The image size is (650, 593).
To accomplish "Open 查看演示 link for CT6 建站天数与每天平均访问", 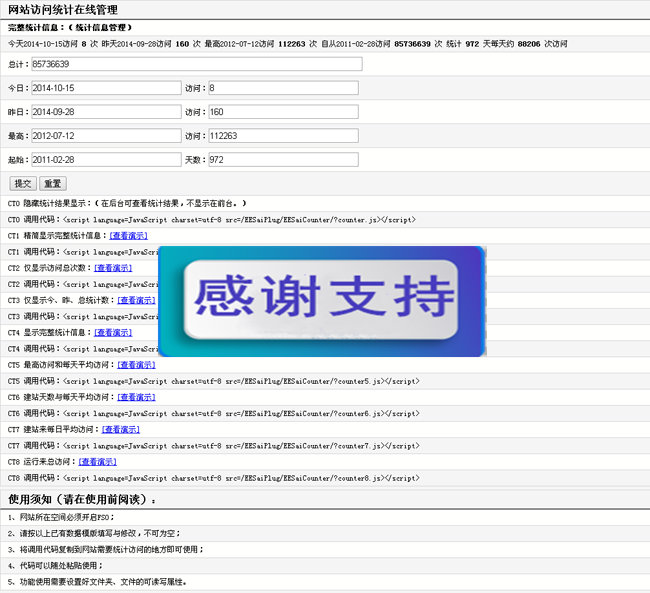I will [136, 397].
